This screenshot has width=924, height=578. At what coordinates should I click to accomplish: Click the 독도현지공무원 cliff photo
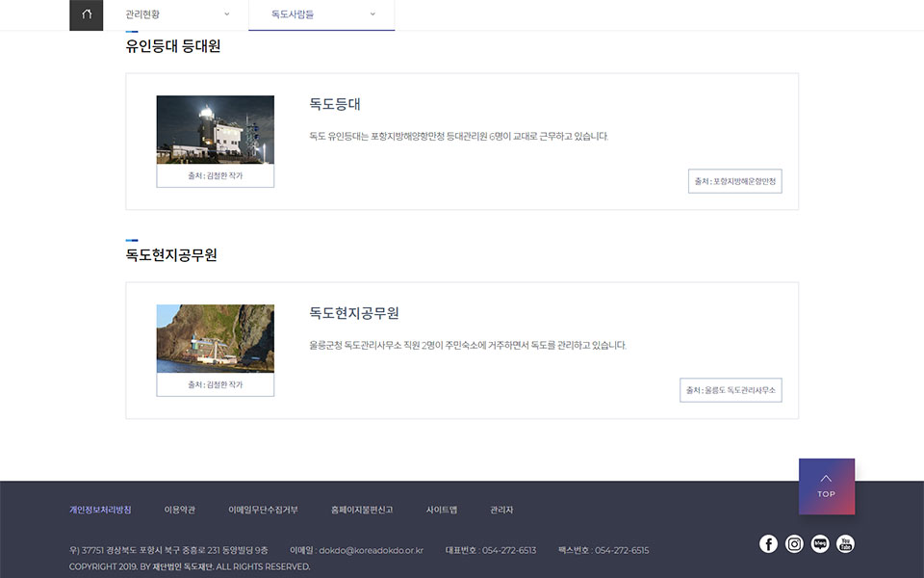[x=215, y=339]
